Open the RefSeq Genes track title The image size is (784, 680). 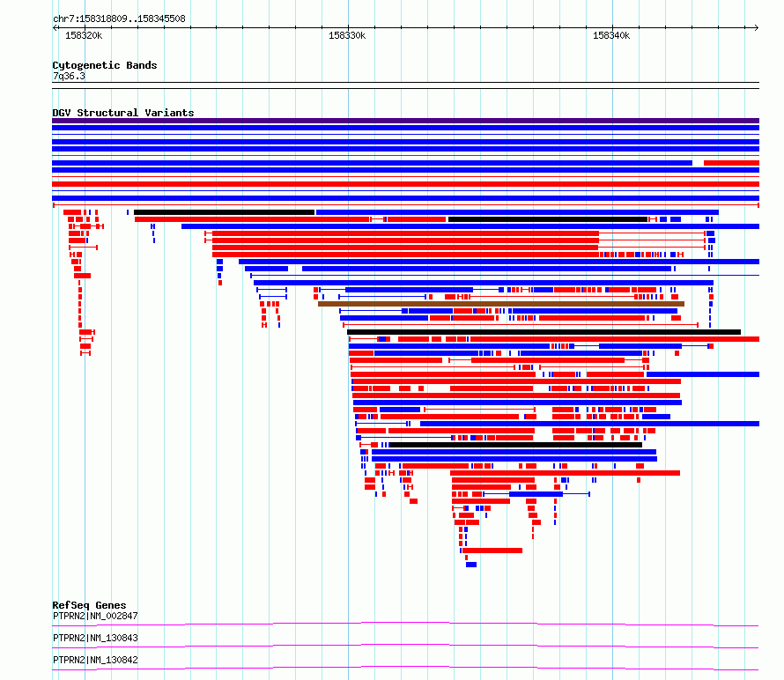[x=89, y=605]
